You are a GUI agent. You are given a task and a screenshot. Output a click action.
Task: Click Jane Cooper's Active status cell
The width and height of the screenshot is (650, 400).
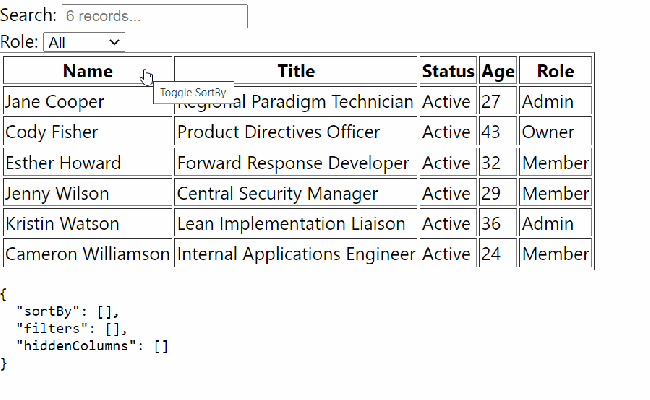(448, 102)
